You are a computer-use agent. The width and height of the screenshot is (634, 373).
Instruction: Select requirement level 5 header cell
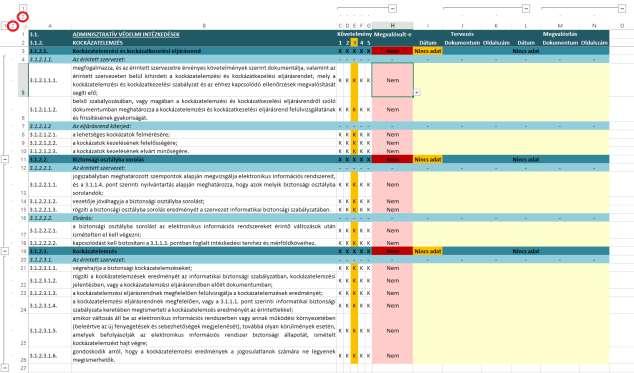coord(368,42)
